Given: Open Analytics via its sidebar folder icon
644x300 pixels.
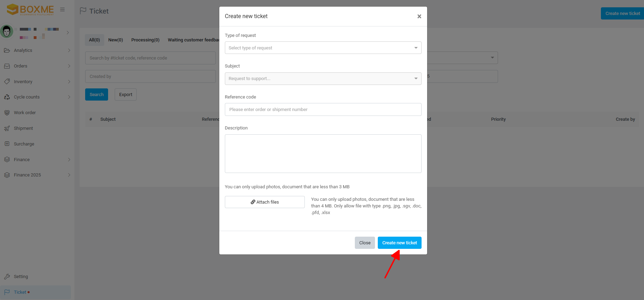Looking at the screenshot, I should tap(7, 50).
